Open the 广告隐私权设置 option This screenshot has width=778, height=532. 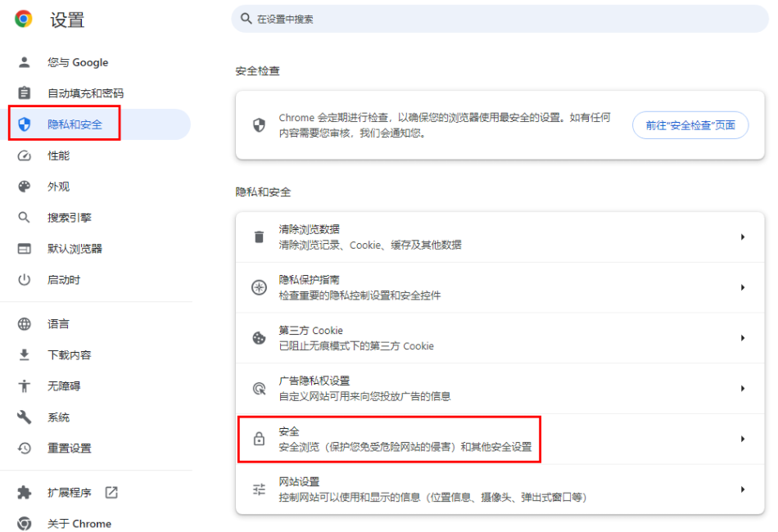point(500,389)
